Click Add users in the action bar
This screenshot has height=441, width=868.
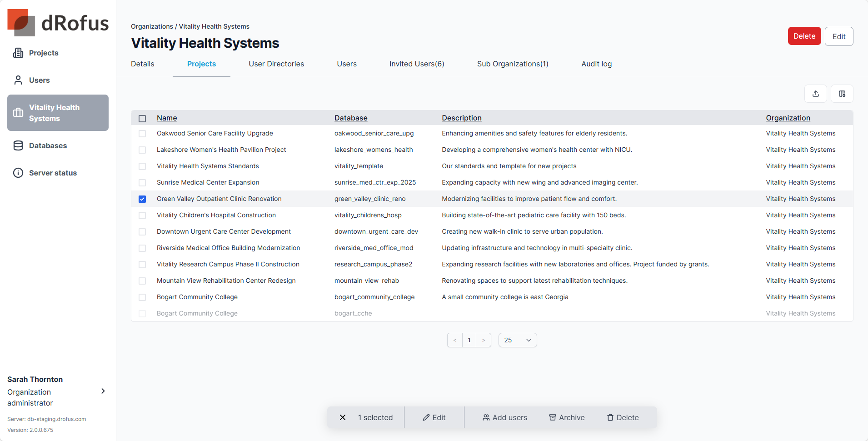pyautogui.click(x=504, y=417)
